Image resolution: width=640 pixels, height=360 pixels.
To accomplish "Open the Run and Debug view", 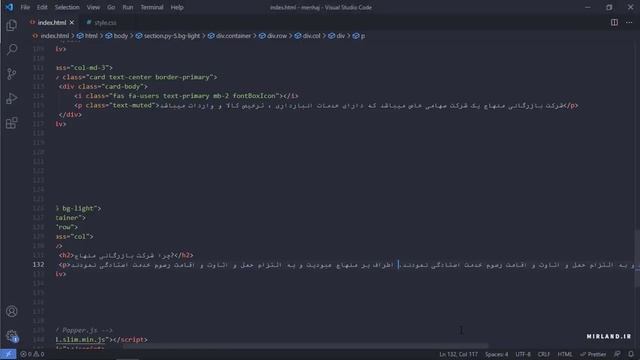I will [x=11, y=98].
